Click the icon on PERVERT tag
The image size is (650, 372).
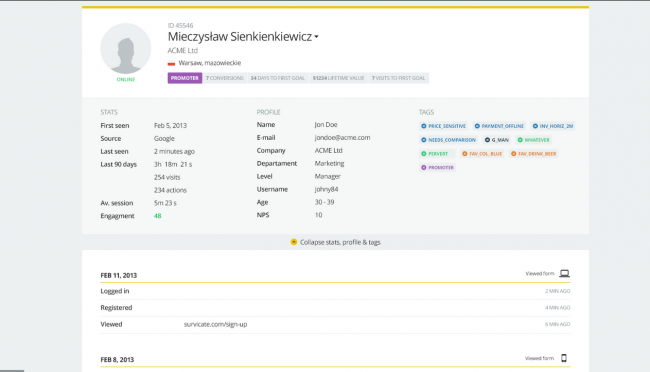[424, 154]
